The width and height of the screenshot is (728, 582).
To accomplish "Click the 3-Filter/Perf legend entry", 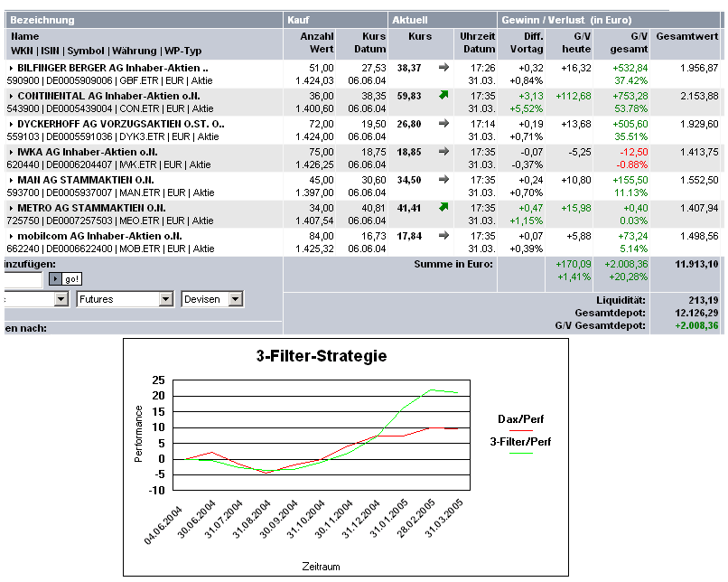I will point(520,445).
